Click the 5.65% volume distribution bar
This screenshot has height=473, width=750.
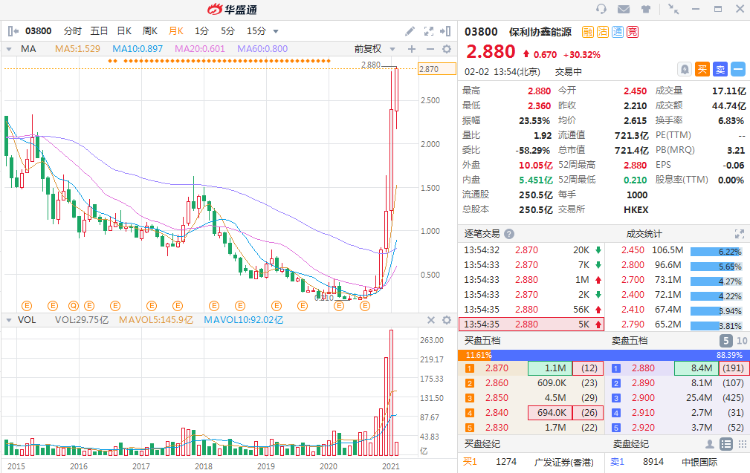pos(716,266)
